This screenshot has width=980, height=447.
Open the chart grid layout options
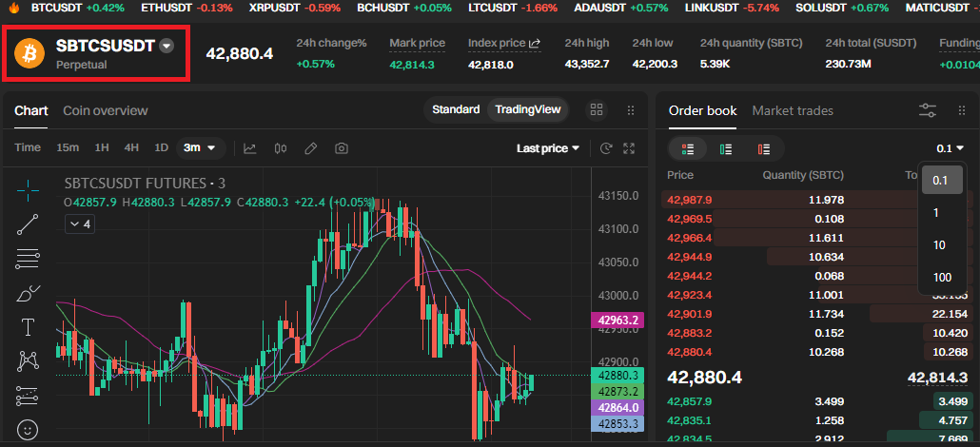[x=597, y=110]
